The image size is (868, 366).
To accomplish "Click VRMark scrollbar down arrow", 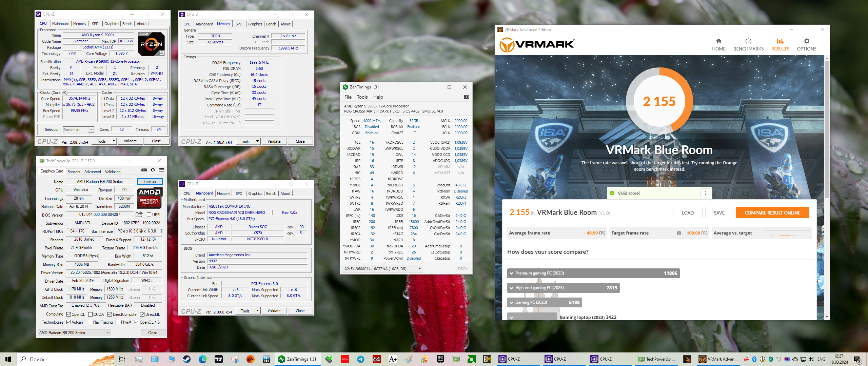I will pos(827,317).
